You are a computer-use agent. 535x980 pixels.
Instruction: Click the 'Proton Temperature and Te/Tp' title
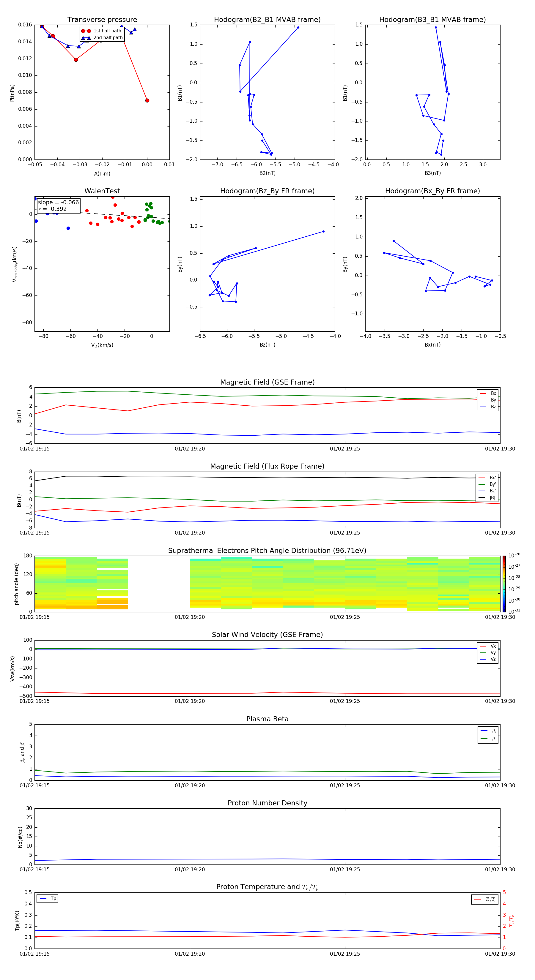coord(267,887)
